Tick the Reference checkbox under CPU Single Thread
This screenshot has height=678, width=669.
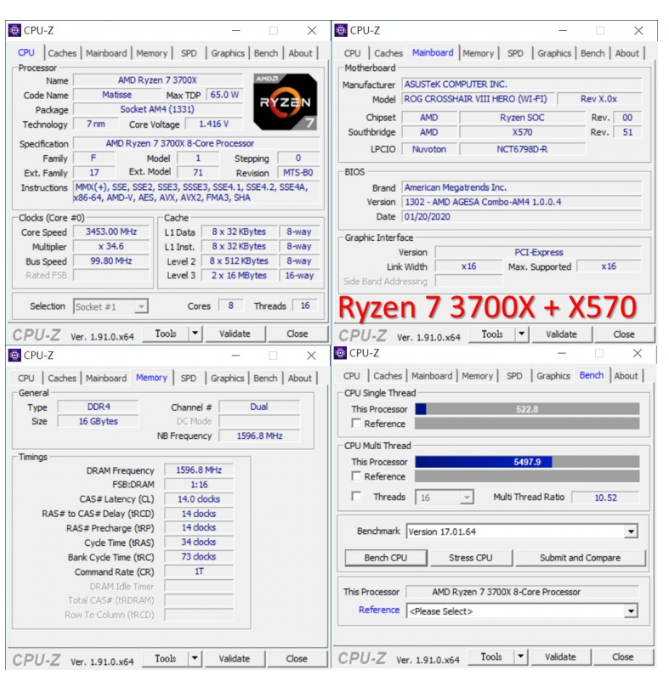click(x=356, y=423)
